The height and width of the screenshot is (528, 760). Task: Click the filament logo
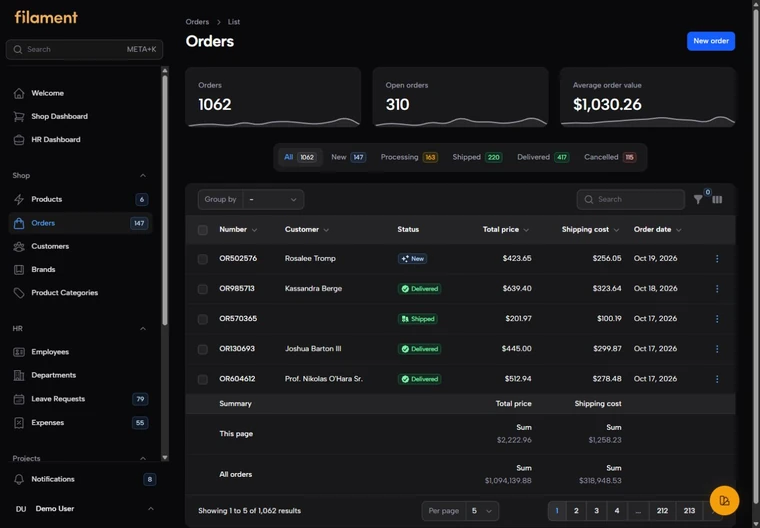coord(46,17)
